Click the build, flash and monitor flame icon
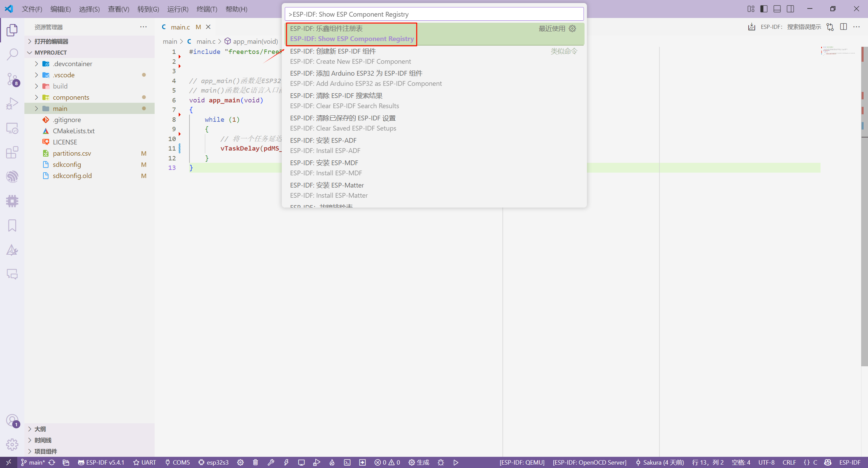 [332, 462]
